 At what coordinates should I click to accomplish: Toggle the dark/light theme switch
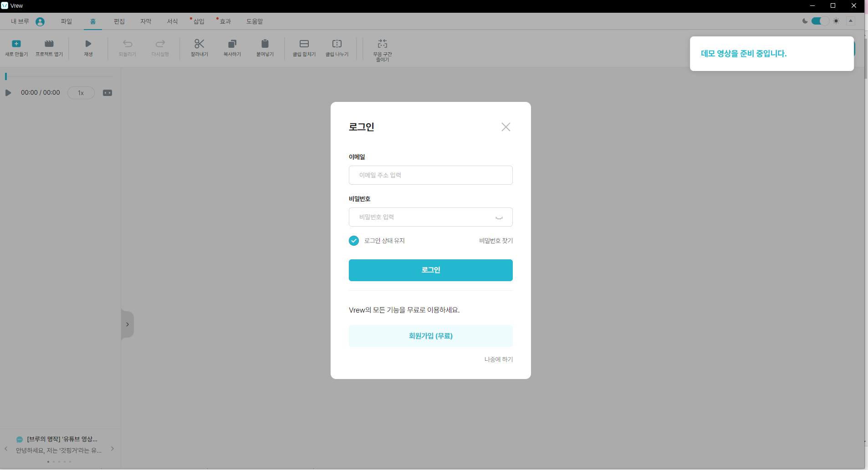tap(820, 21)
